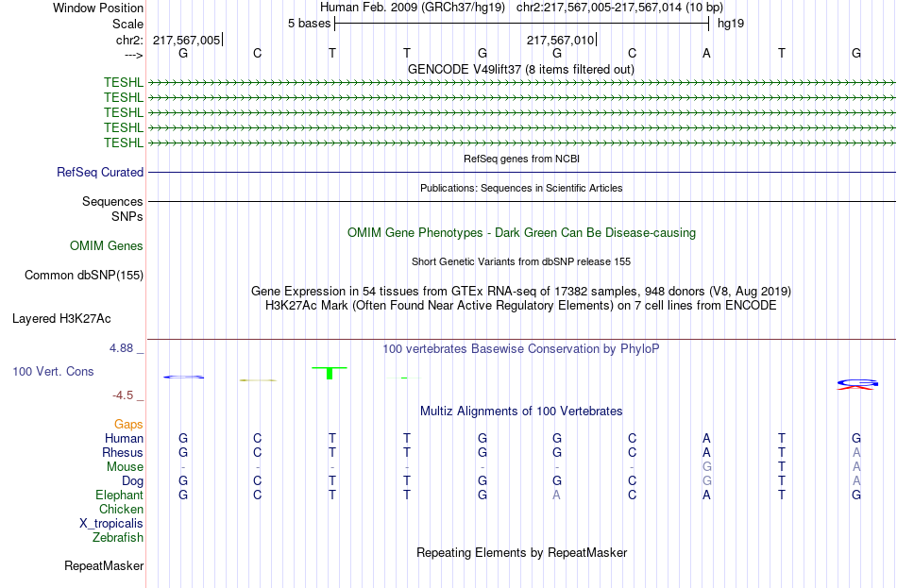This screenshot has width=897, height=588.
Task: Open 100 vertebrates Basewise Conservation by PhyloP title
Action: pyautogui.click(x=521, y=349)
